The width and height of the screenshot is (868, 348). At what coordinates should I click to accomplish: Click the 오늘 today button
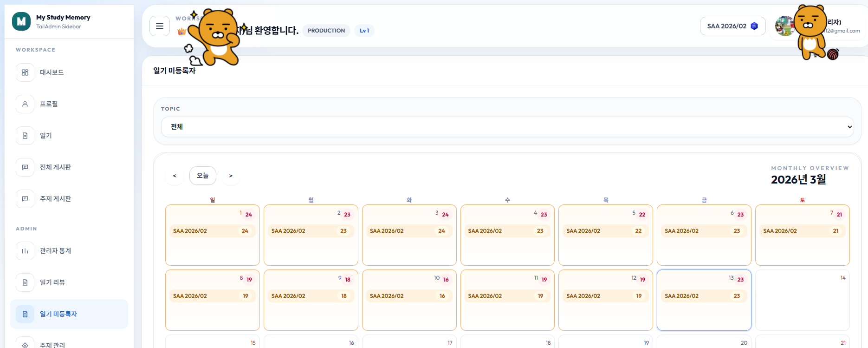203,176
